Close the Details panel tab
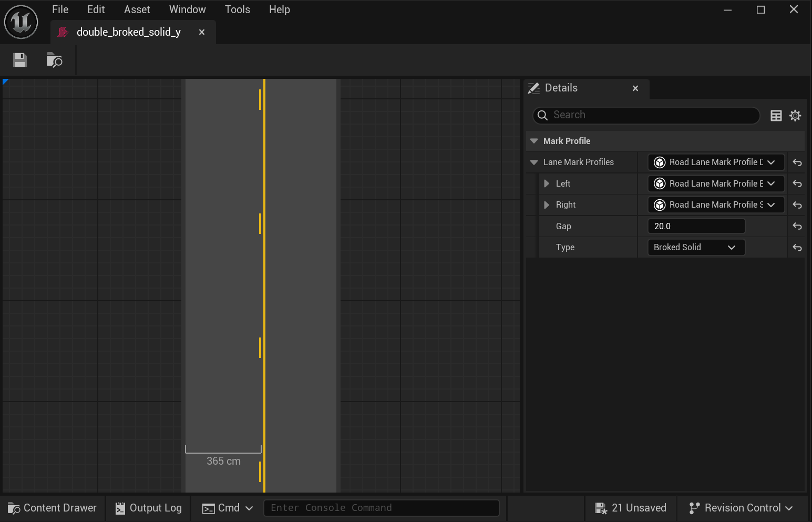This screenshot has width=812, height=522. click(635, 88)
